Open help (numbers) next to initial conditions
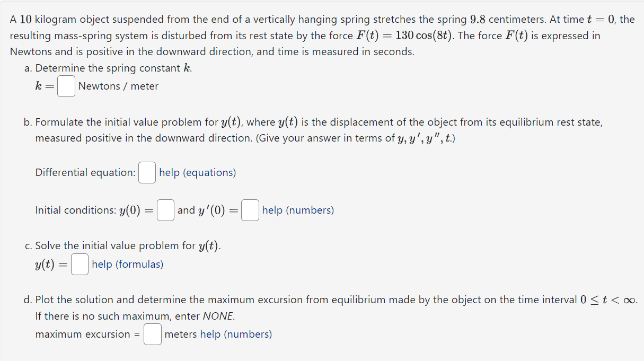This screenshot has height=361, width=644. (297, 210)
